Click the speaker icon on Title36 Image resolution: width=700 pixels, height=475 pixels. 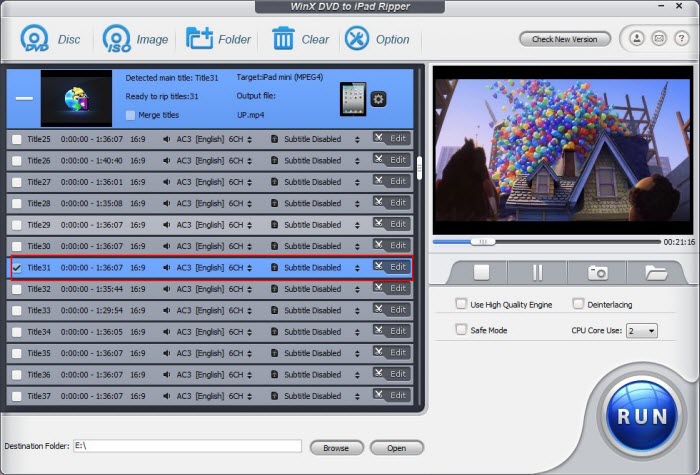pos(167,375)
